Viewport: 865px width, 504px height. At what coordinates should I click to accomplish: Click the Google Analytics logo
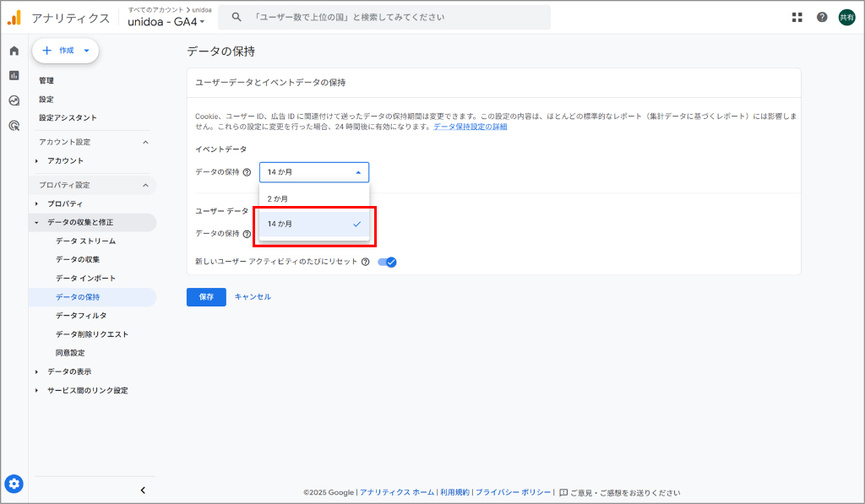[x=14, y=18]
